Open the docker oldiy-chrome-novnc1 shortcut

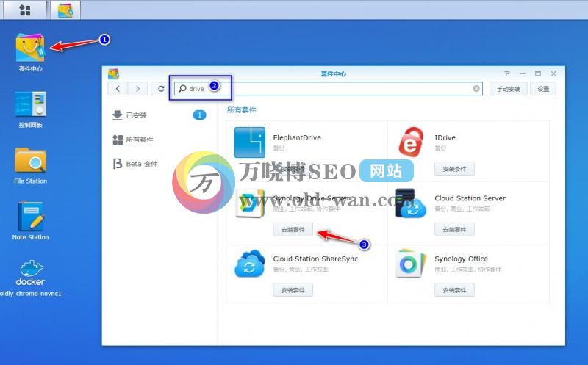coord(30,278)
